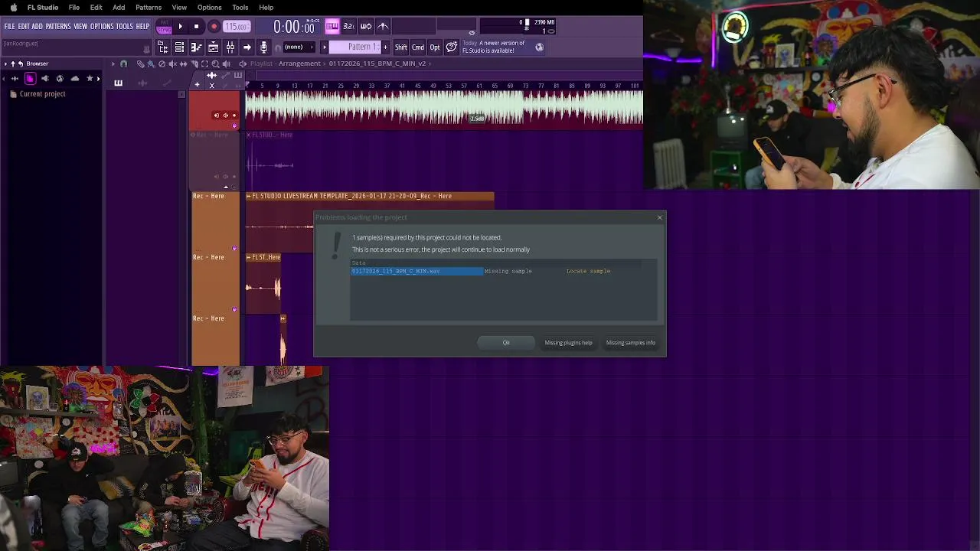Open macOS Patterns menu bar item
The width and height of the screenshot is (980, 551).
pyautogui.click(x=149, y=8)
